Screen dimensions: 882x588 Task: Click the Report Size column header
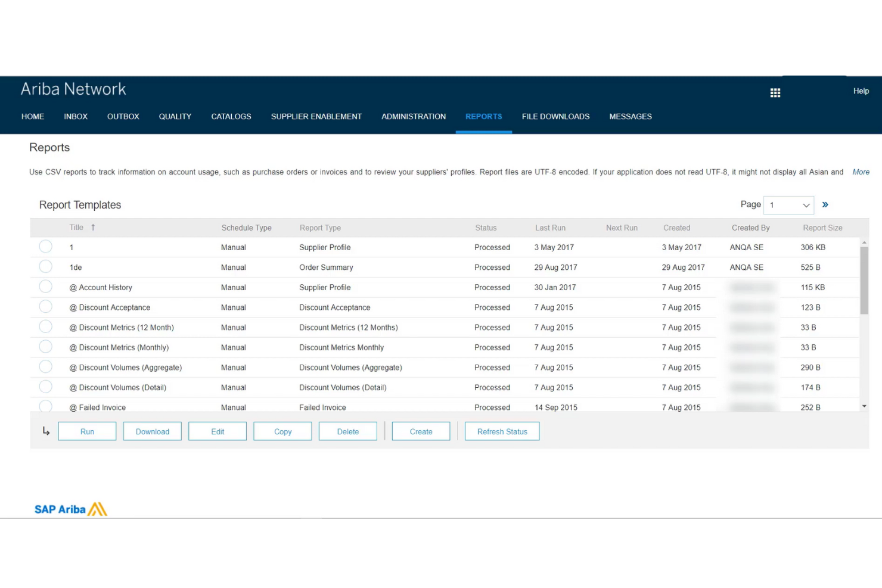click(822, 228)
